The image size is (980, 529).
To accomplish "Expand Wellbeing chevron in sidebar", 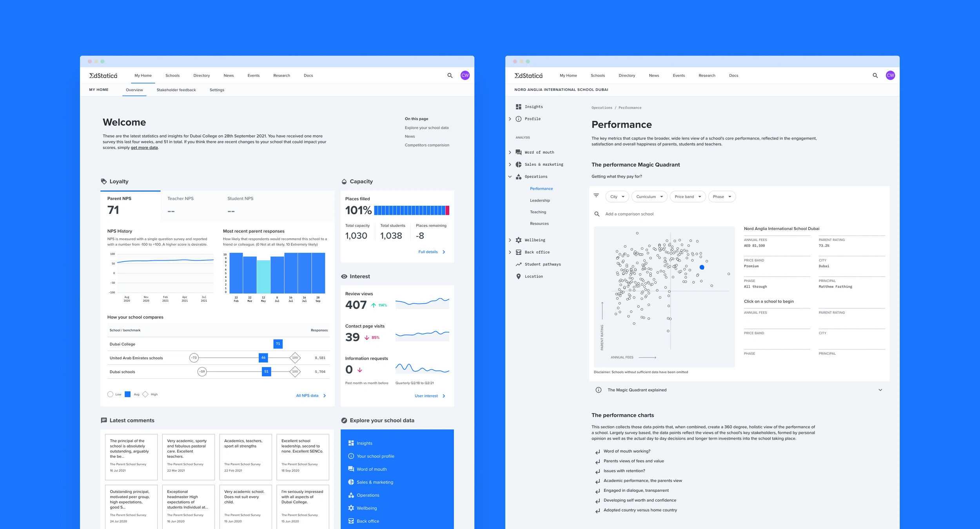I will (x=510, y=240).
